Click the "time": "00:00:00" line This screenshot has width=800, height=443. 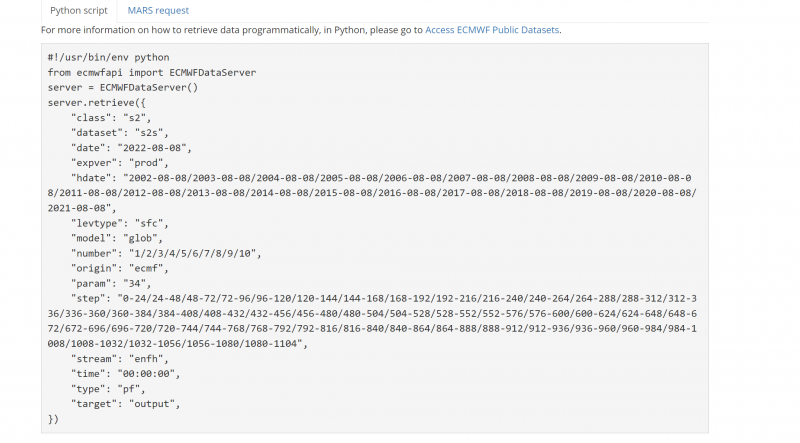(x=128, y=372)
